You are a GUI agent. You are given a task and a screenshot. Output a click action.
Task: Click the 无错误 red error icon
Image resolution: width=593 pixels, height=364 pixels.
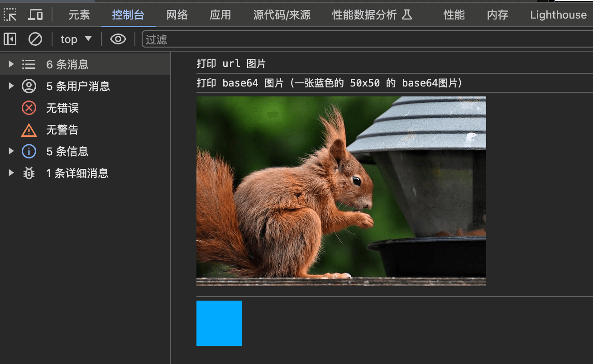29,108
